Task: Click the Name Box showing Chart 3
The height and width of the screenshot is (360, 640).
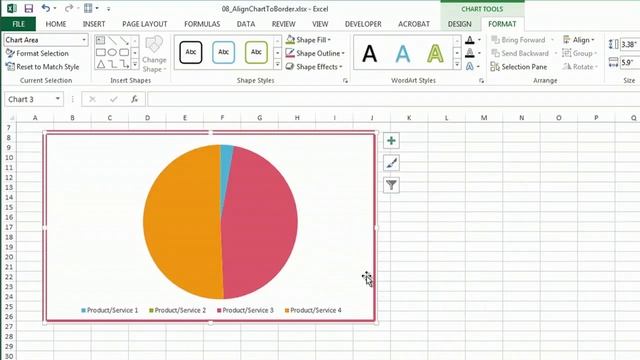Action: (x=34, y=99)
